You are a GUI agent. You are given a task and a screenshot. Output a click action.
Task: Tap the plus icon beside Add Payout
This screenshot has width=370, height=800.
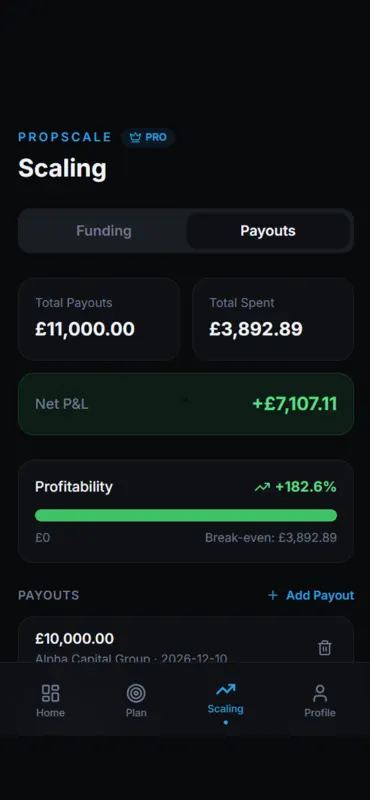point(273,595)
